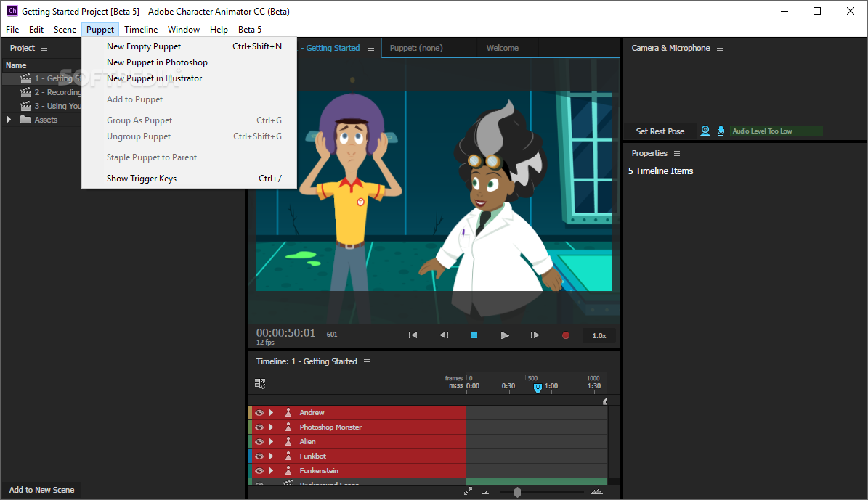Viewport: 868px width, 500px height.
Task: Hide the Funkenstein track with eye icon
Action: [x=259, y=471]
